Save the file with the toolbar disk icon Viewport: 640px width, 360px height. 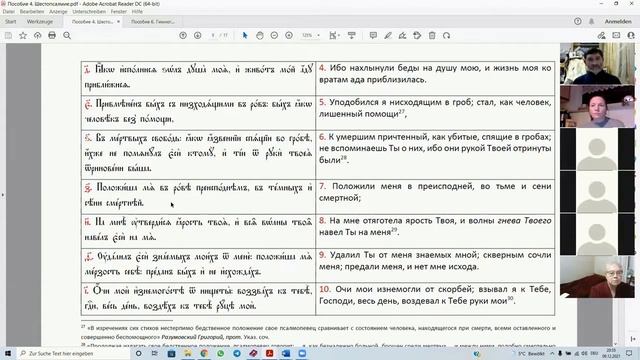(8, 36)
